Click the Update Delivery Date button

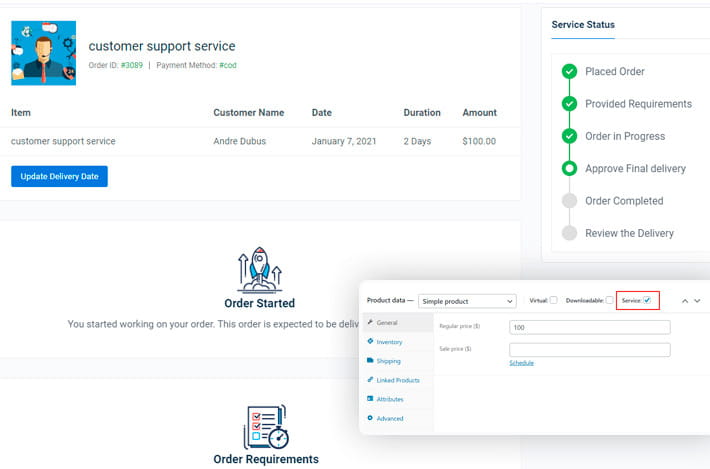pyautogui.click(x=59, y=176)
